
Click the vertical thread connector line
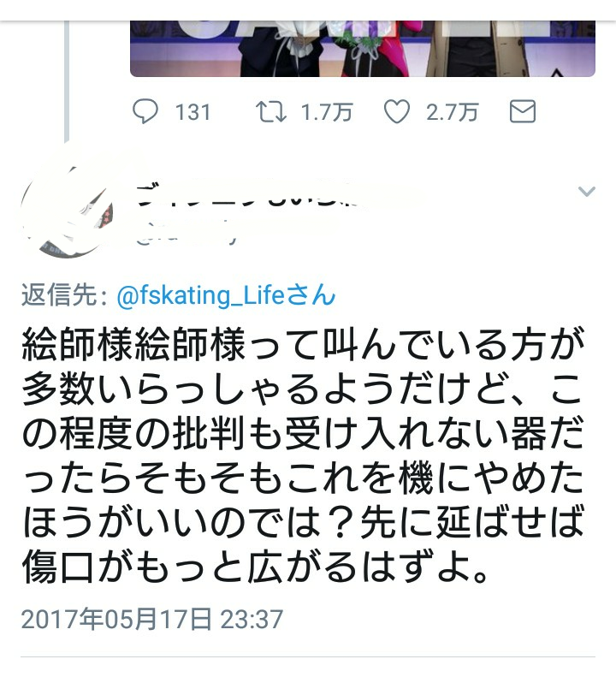(67, 81)
